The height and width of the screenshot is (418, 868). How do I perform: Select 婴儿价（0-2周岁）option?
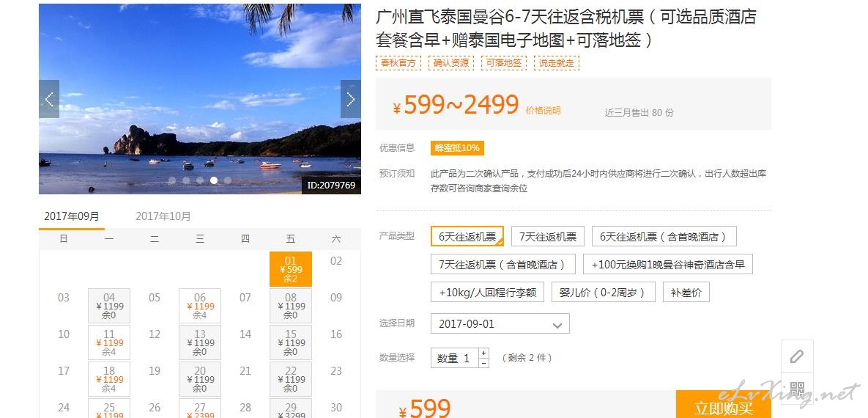pos(604,292)
